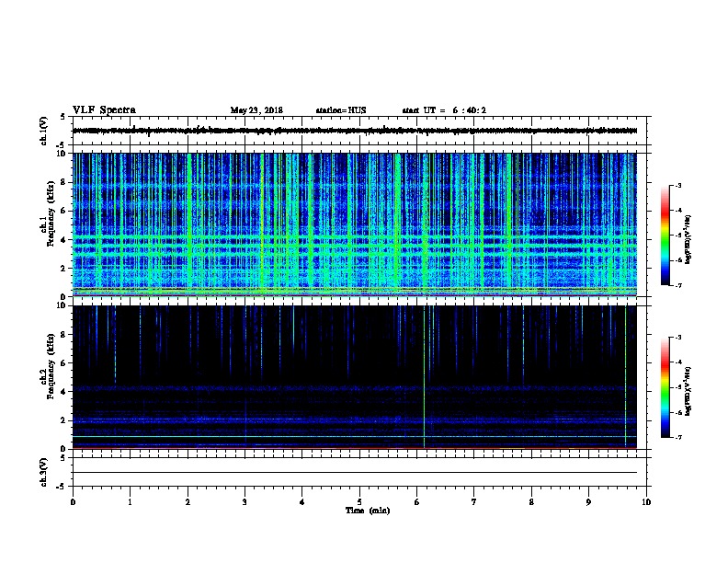This screenshot has height=563, width=728.
Task: Click the time axis tick label "10"
Action: pos(646,502)
